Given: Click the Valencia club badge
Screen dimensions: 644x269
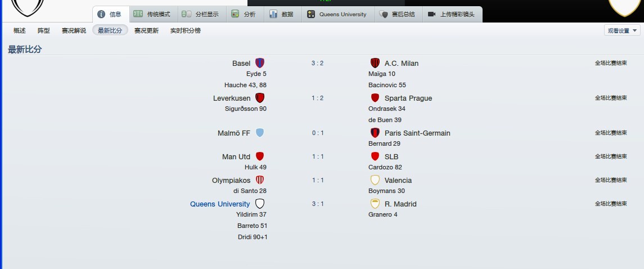Looking at the screenshot, I should pyautogui.click(x=375, y=180).
